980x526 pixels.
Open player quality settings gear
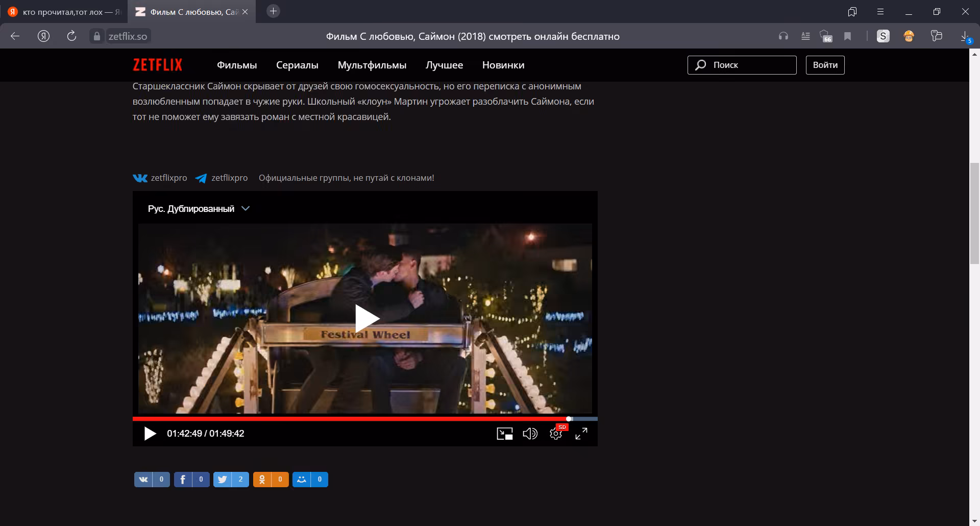556,434
